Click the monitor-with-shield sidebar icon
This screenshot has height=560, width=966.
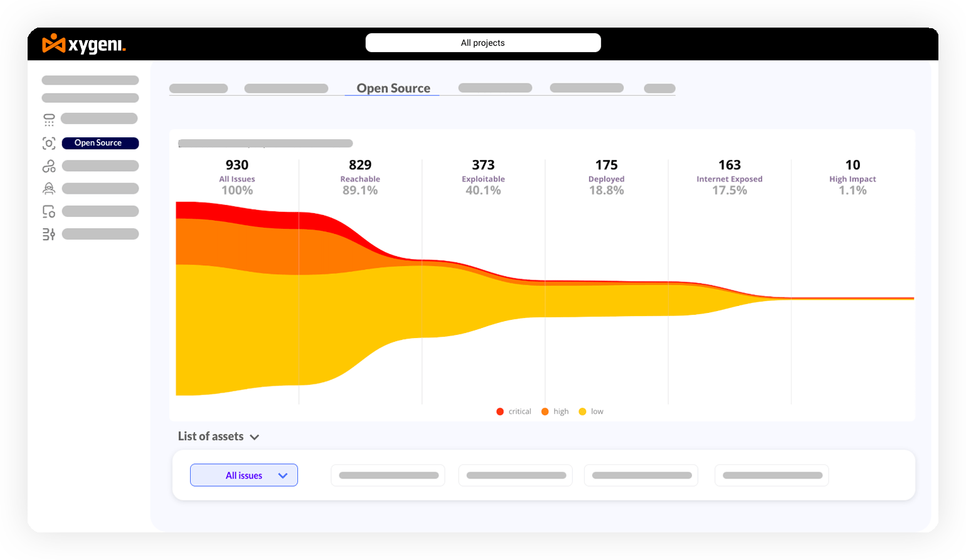point(49,211)
